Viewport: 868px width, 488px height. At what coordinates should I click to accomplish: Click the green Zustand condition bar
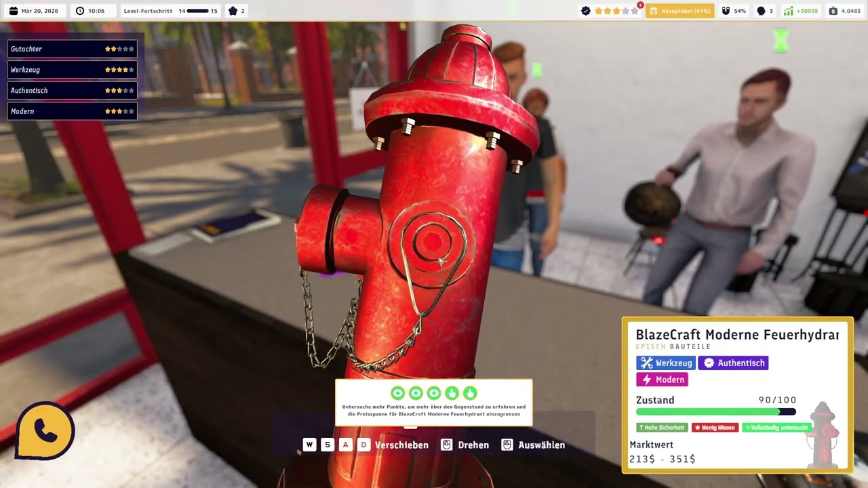[715, 412]
